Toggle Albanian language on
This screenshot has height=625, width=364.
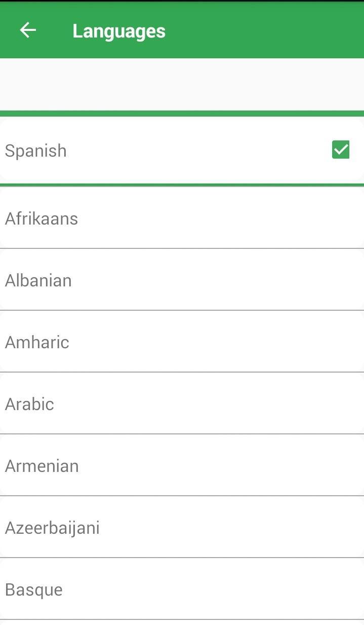182,280
